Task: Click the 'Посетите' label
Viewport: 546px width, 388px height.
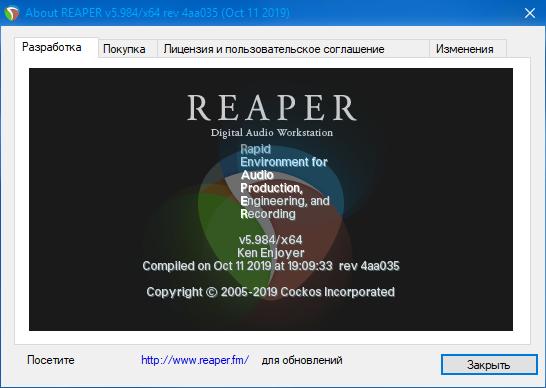Action: [x=51, y=360]
